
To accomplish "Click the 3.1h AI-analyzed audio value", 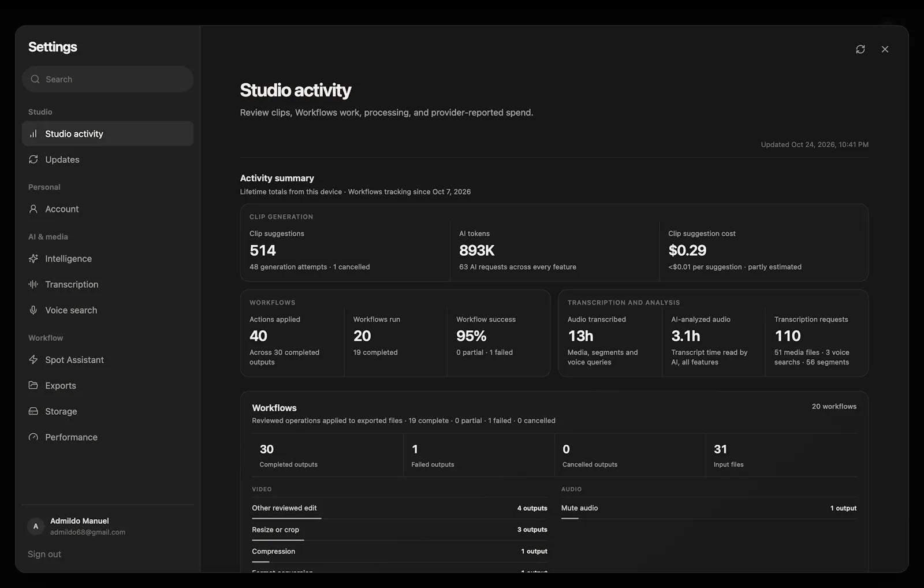I will tap(685, 336).
